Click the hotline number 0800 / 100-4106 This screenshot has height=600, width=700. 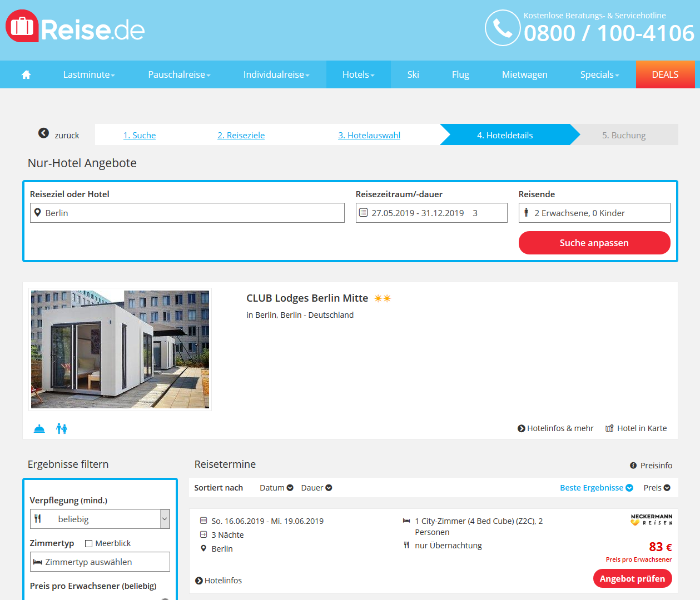(609, 33)
